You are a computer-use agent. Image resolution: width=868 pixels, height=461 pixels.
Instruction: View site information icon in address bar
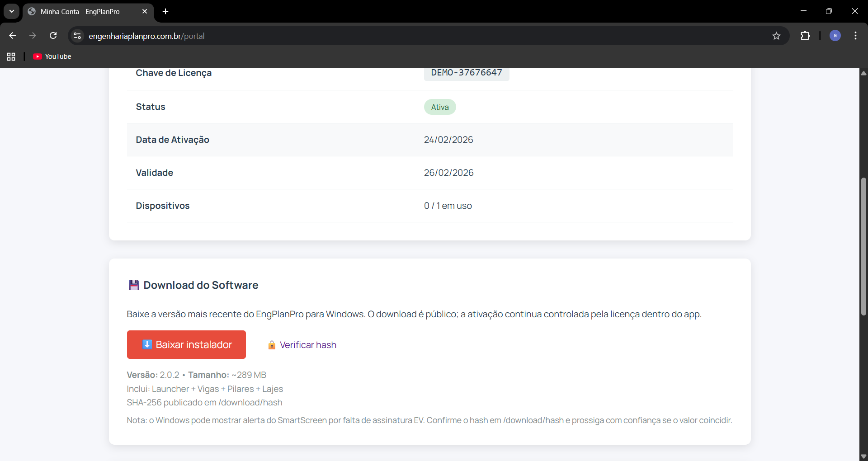pyautogui.click(x=77, y=36)
